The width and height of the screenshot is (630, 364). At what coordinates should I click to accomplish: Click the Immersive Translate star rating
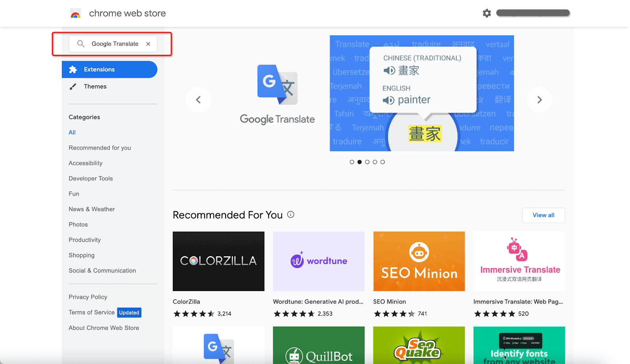495,314
